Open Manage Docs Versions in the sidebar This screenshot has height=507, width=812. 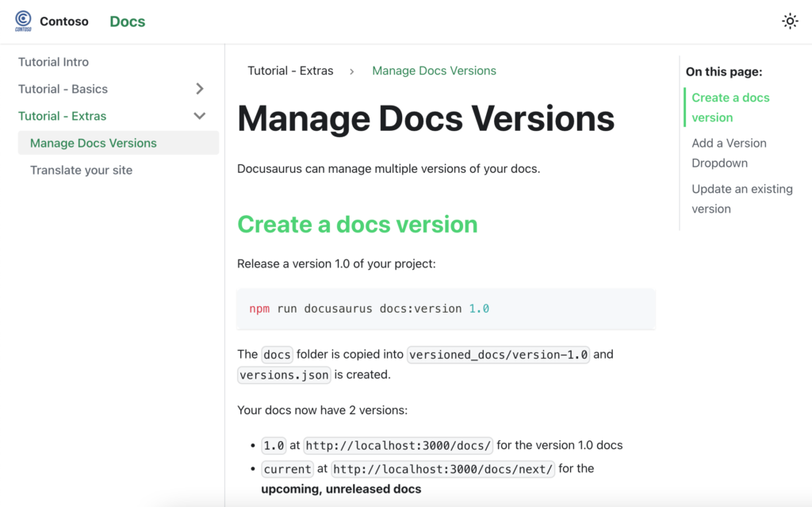pos(94,143)
